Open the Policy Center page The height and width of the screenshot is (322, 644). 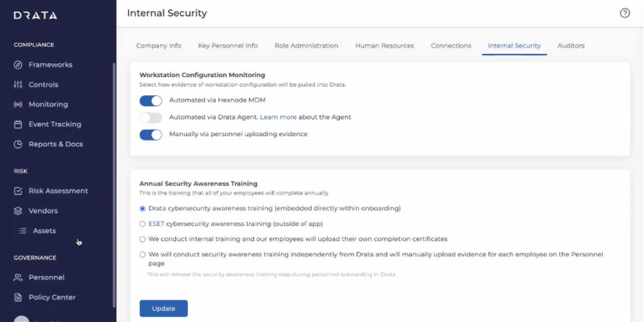pyautogui.click(x=52, y=297)
